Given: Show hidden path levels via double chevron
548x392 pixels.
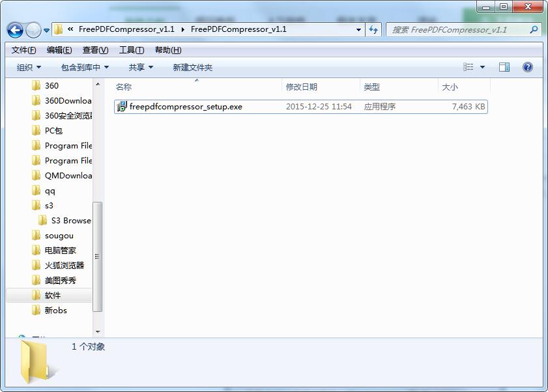Looking at the screenshot, I should coord(70,29).
